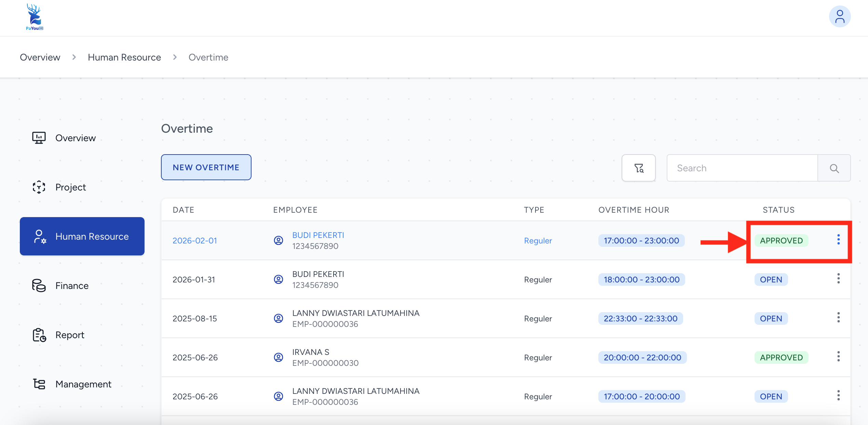
Task: Open the user profile avatar icon
Action: [x=839, y=16]
